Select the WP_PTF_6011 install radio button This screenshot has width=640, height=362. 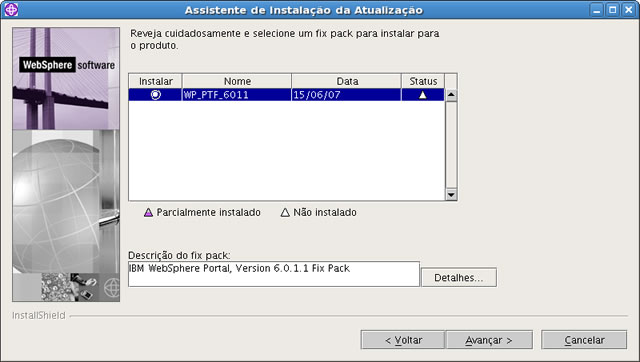point(156,95)
